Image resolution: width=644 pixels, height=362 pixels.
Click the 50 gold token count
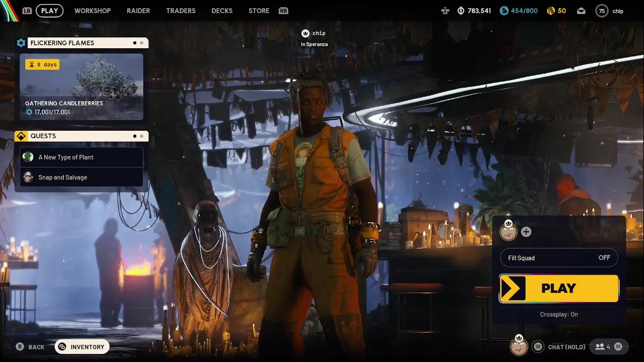pyautogui.click(x=562, y=11)
